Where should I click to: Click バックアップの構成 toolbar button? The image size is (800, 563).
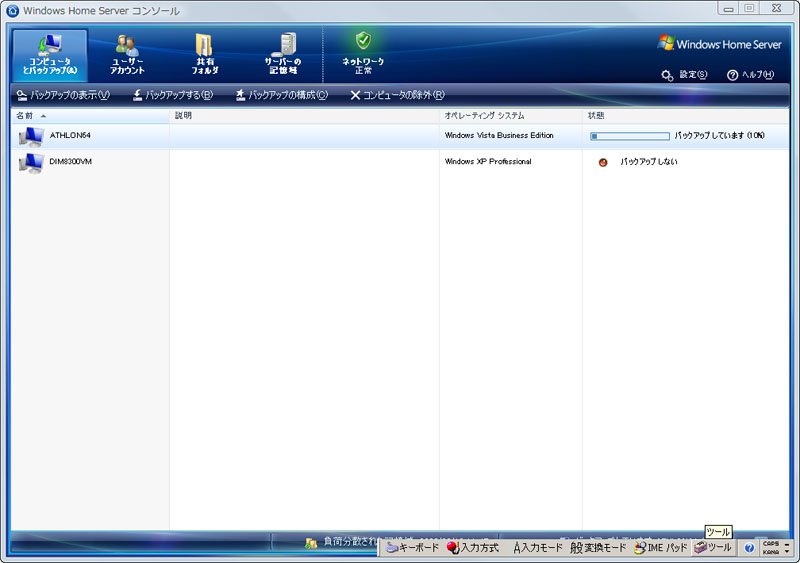(282, 95)
